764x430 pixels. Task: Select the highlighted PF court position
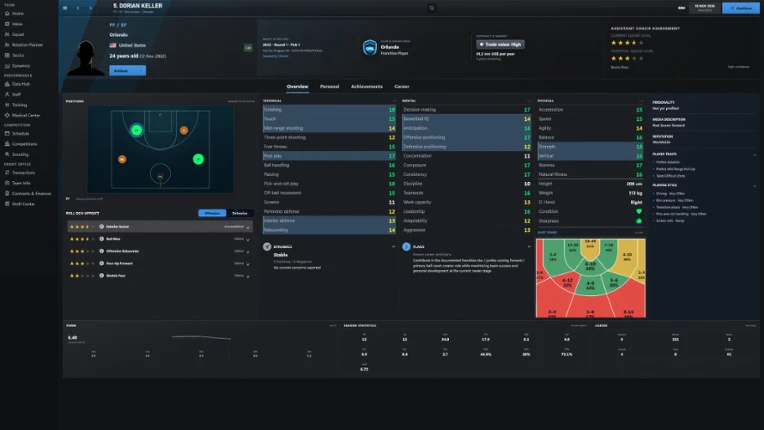[x=136, y=130]
